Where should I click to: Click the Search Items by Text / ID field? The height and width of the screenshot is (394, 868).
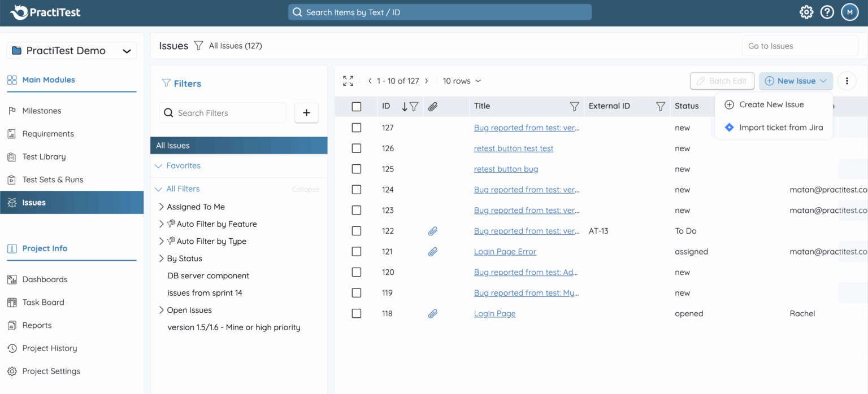click(x=440, y=12)
